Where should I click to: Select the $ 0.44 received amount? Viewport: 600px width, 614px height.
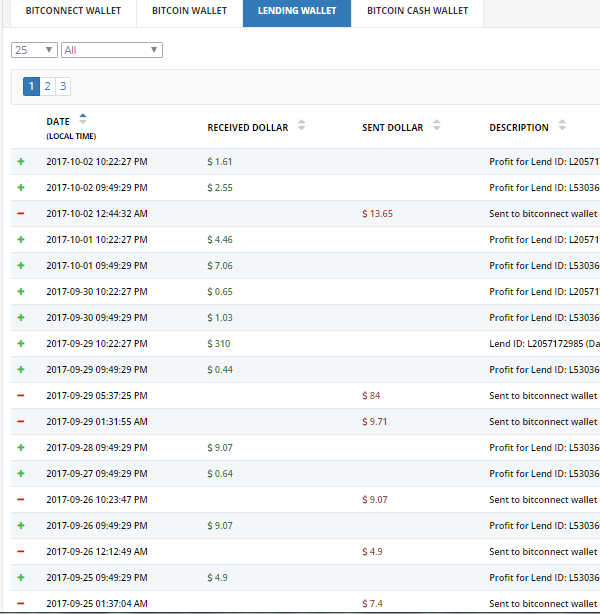(x=220, y=370)
